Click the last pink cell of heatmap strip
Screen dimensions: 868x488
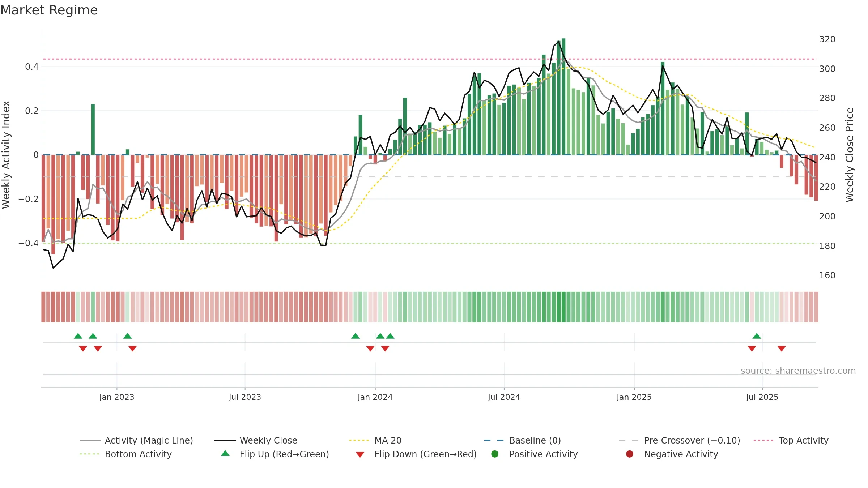click(x=816, y=307)
